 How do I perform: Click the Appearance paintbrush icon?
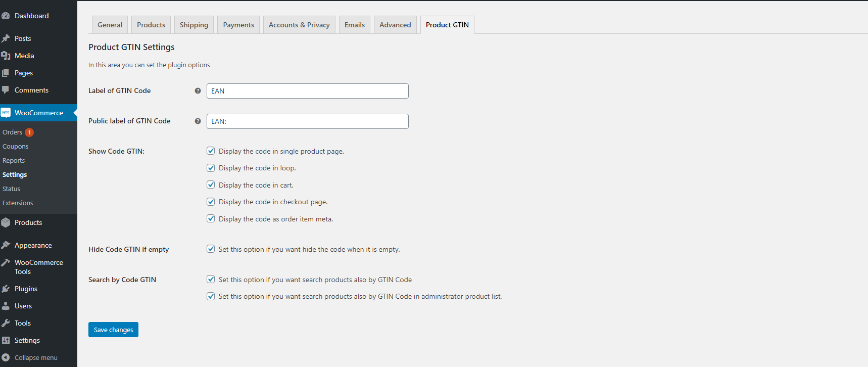(6, 245)
